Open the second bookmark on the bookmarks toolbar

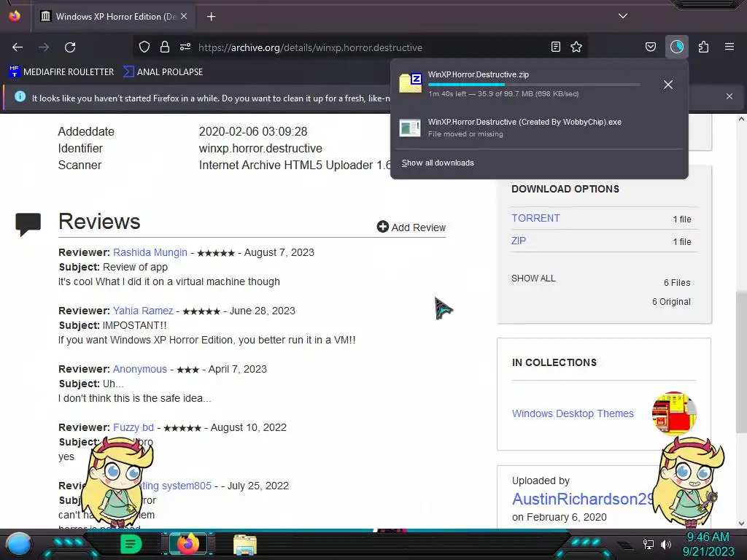pos(163,72)
